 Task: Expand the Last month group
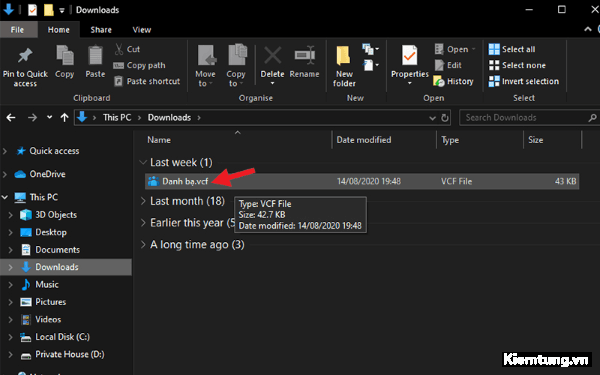143,201
